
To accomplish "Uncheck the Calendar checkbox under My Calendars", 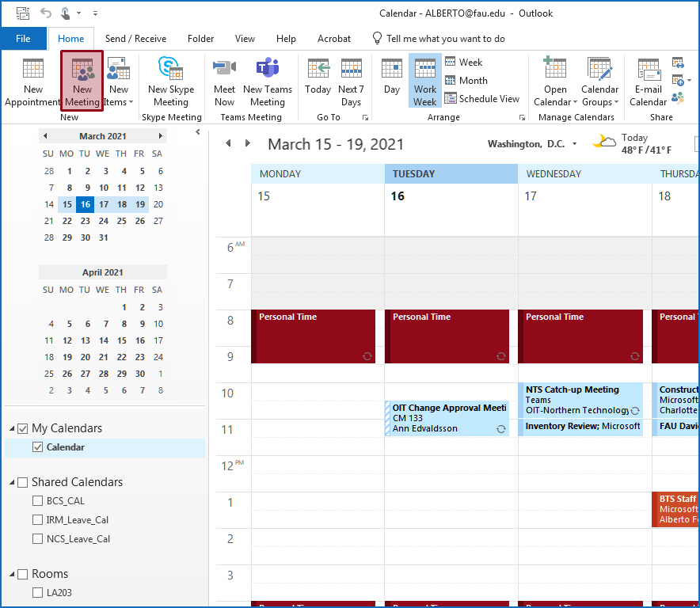I will point(38,447).
